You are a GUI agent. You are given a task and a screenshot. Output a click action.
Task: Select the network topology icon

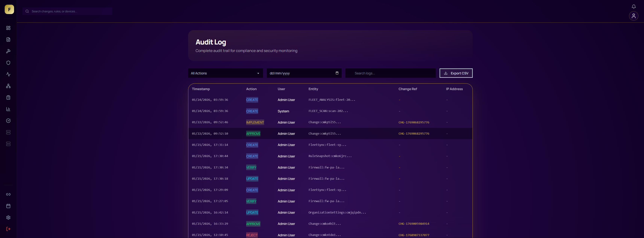tap(8, 86)
